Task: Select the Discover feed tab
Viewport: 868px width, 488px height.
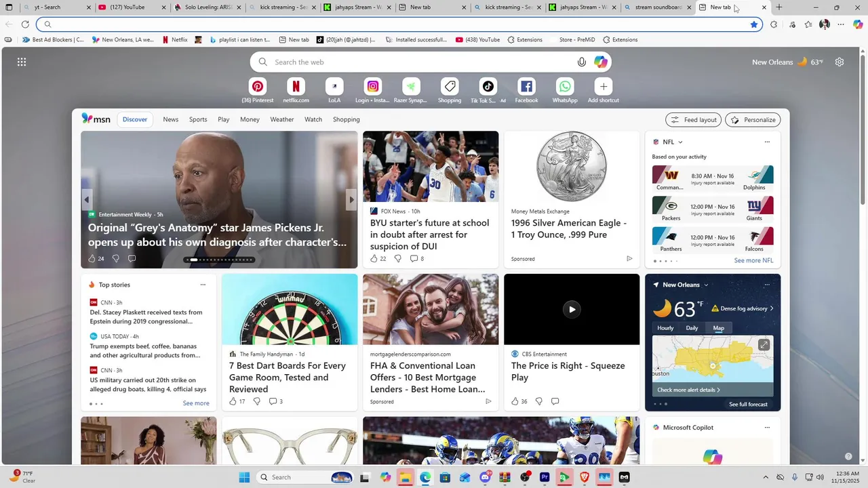Action: click(x=134, y=119)
